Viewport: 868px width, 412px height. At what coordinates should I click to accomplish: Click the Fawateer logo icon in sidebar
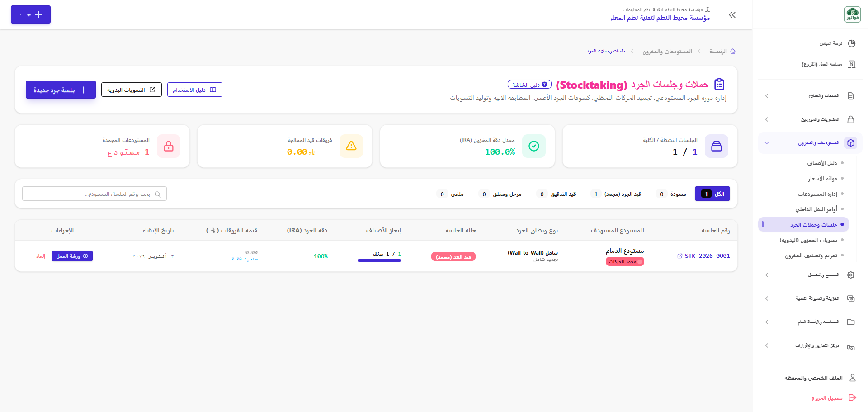pos(852,14)
